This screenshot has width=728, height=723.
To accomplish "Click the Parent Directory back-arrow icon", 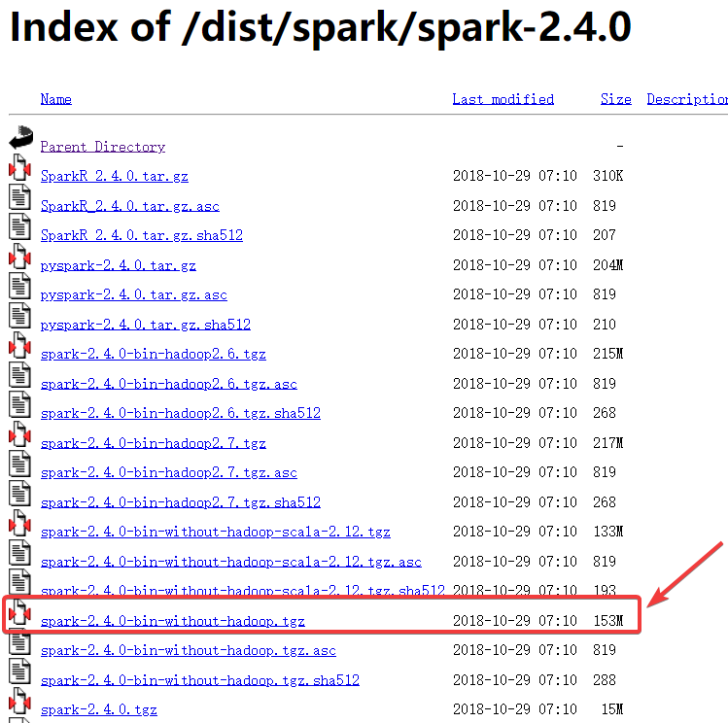I will pyautogui.click(x=20, y=137).
